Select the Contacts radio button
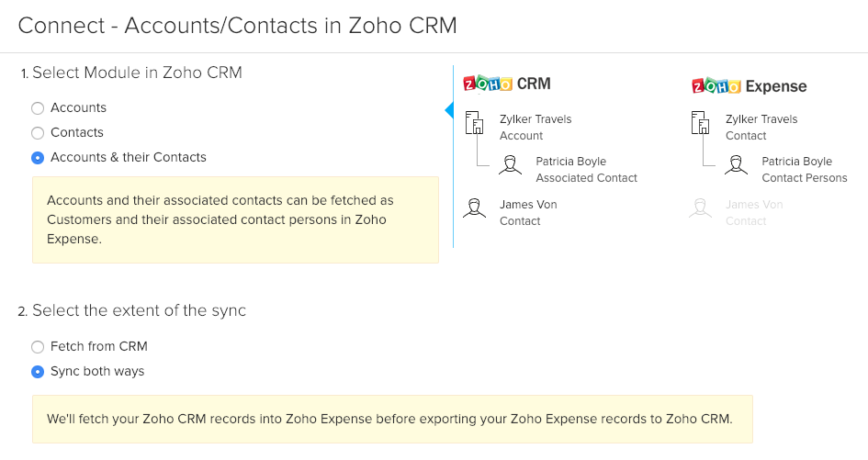 pyautogui.click(x=38, y=133)
